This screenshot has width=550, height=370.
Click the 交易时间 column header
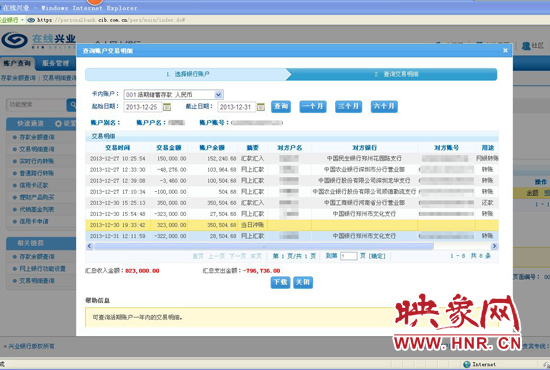118,148
